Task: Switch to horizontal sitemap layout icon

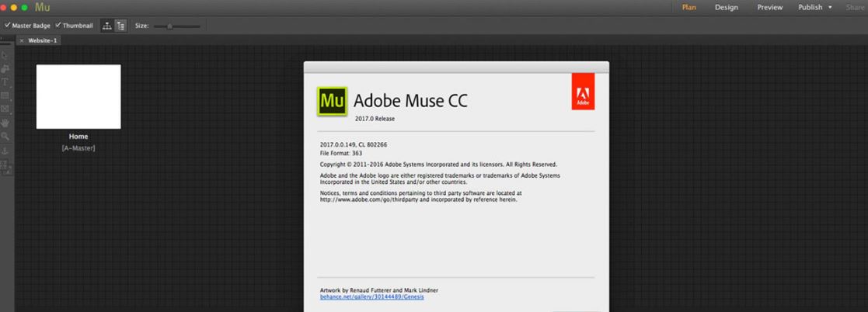Action: (x=107, y=26)
